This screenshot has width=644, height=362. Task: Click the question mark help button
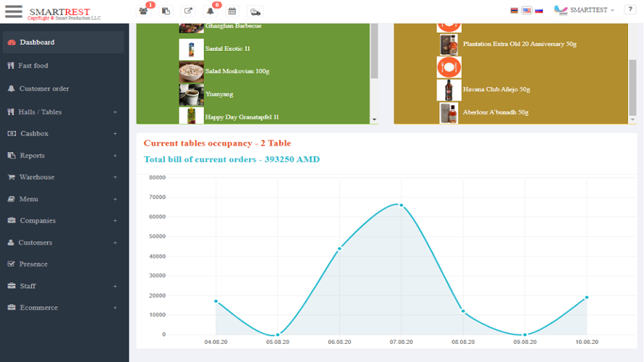click(x=630, y=9)
